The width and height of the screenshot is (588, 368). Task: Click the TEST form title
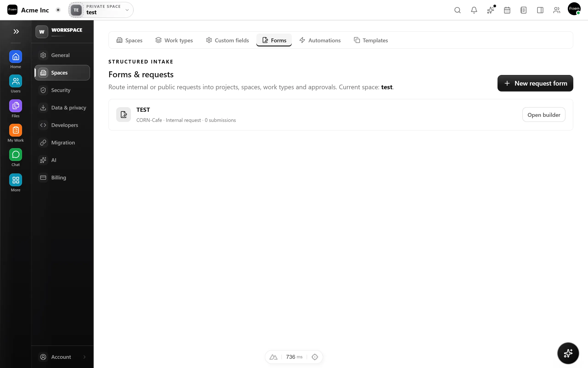143,110
